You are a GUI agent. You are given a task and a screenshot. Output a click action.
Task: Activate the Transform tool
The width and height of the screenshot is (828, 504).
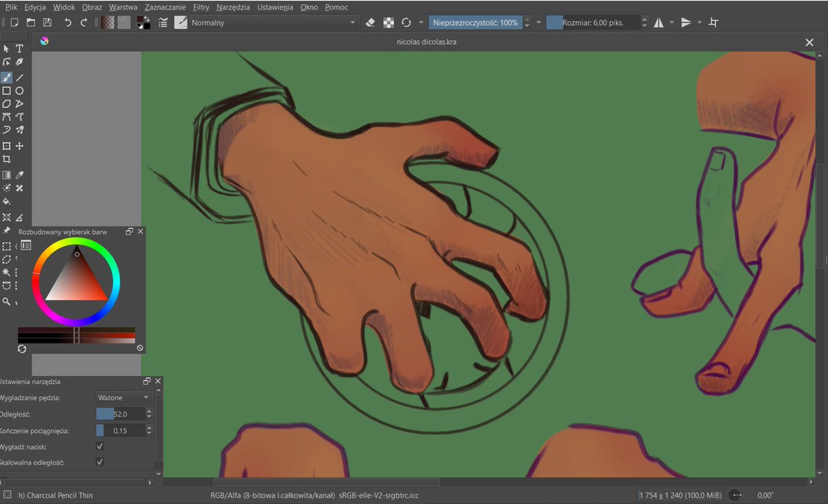tap(6, 146)
